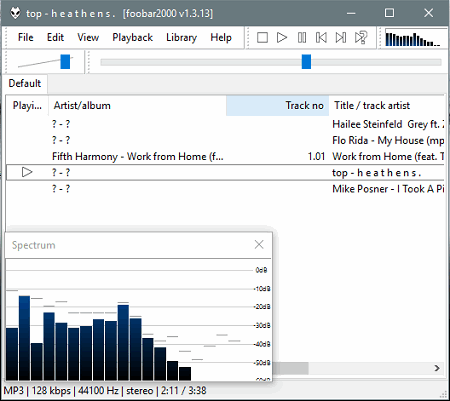The image size is (450, 401).
Task: Select the Default playlist tab
Action: pyautogui.click(x=25, y=83)
